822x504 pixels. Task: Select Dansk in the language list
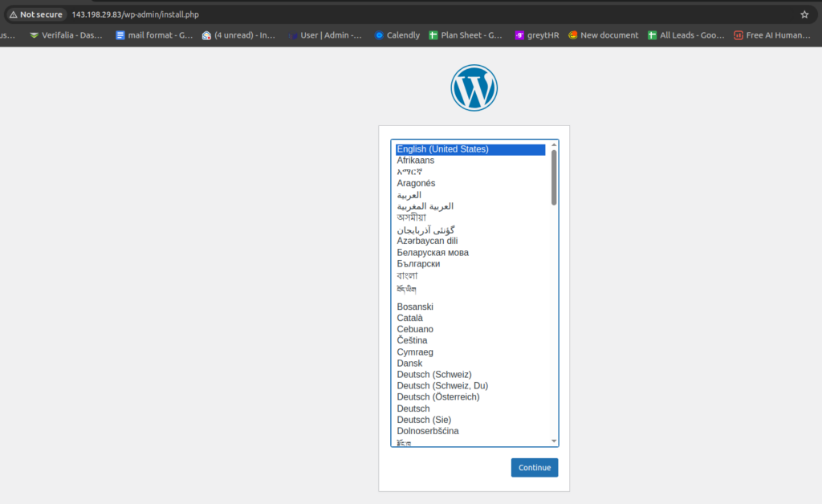(470, 363)
